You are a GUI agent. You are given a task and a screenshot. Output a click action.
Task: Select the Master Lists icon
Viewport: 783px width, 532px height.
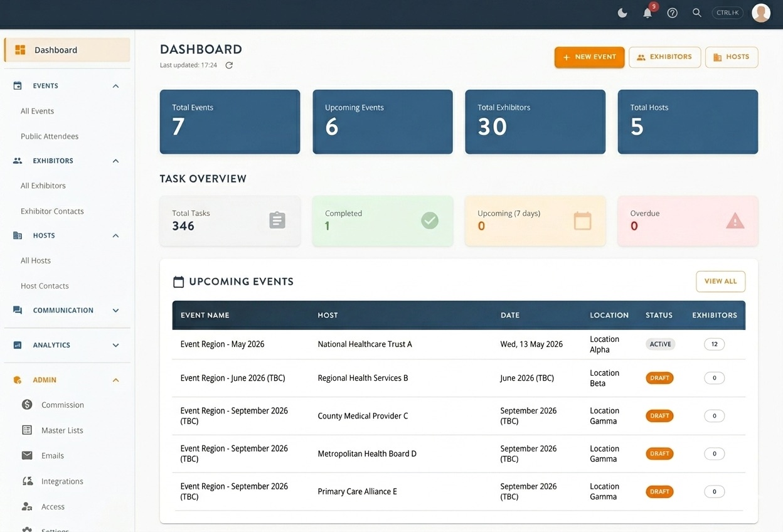pyautogui.click(x=26, y=430)
